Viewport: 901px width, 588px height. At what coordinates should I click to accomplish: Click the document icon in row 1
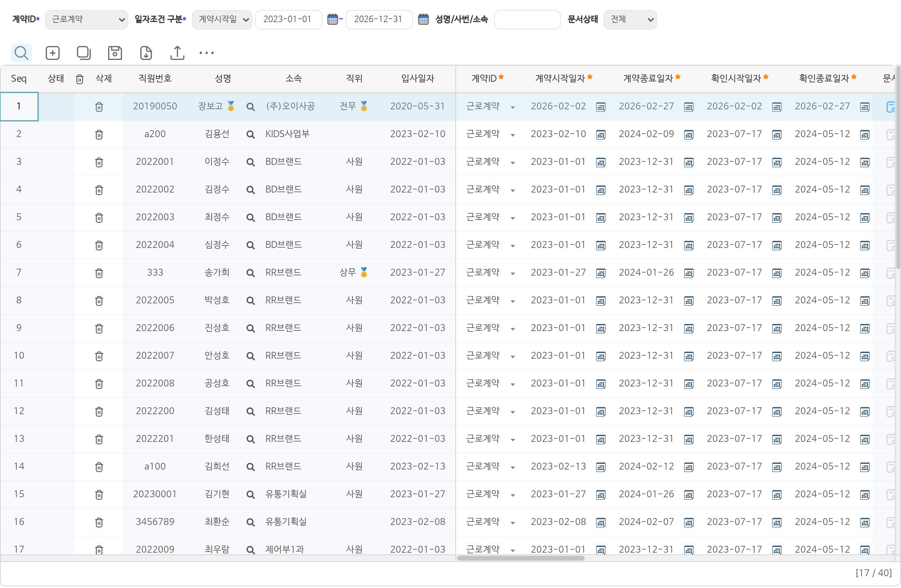[x=891, y=107]
